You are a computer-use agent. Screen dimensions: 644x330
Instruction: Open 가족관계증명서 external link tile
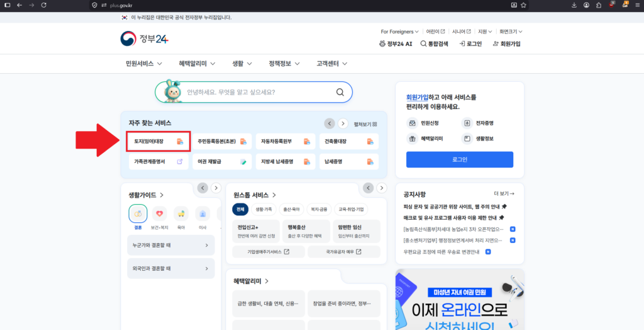coord(158,162)
